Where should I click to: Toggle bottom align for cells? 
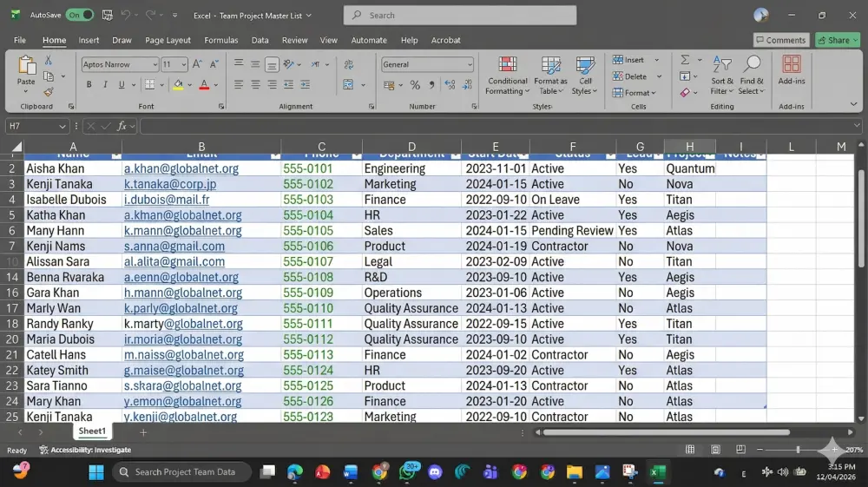(x=272, y=64)
